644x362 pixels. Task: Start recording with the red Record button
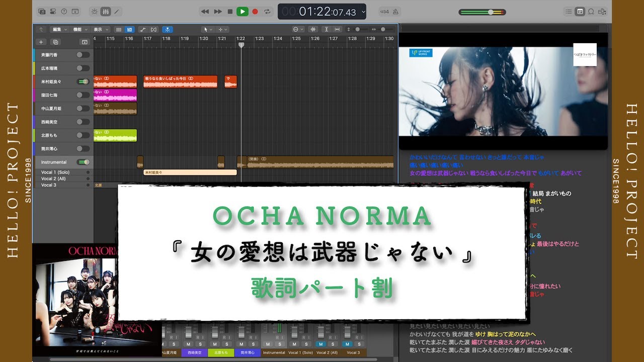[255, 11]
